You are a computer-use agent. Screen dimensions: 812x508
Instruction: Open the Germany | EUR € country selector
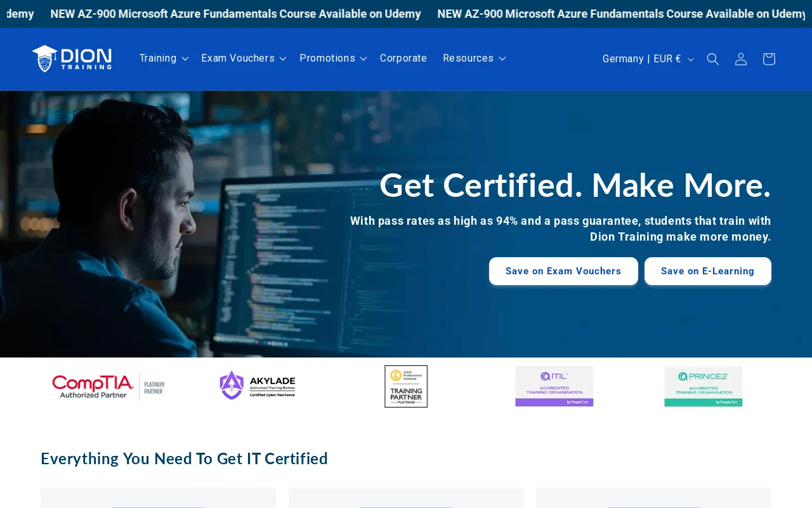(648, 59)
